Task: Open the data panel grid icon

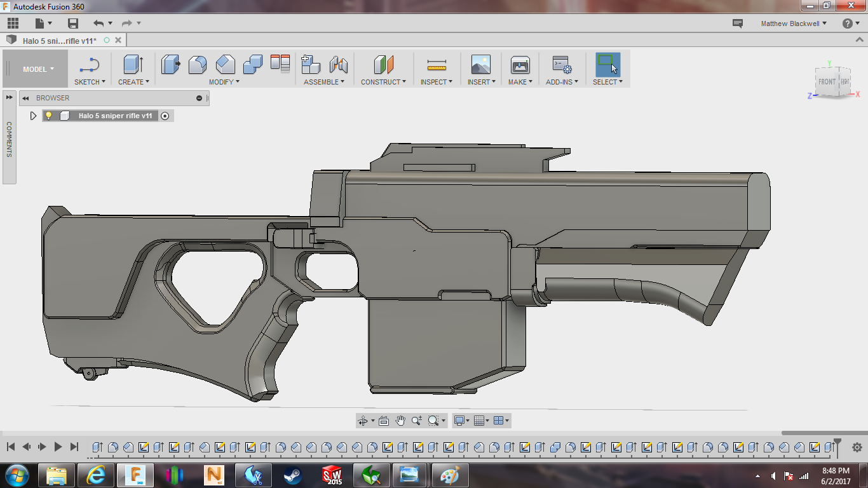Action: (13, 24)
